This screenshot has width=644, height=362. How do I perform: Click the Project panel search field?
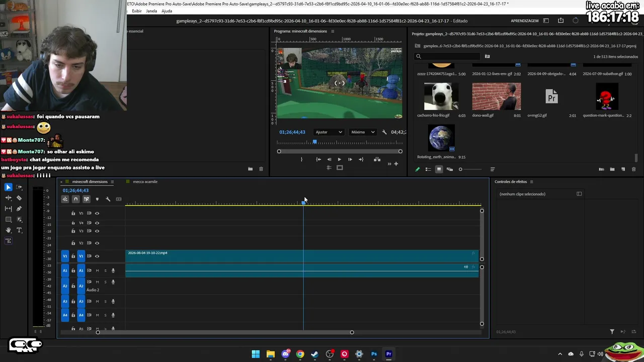tap(448, 56)
